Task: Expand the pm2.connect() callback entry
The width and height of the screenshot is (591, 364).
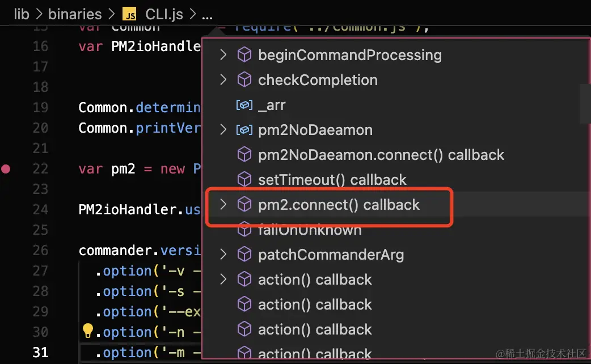Action: [x=223, y=204]
